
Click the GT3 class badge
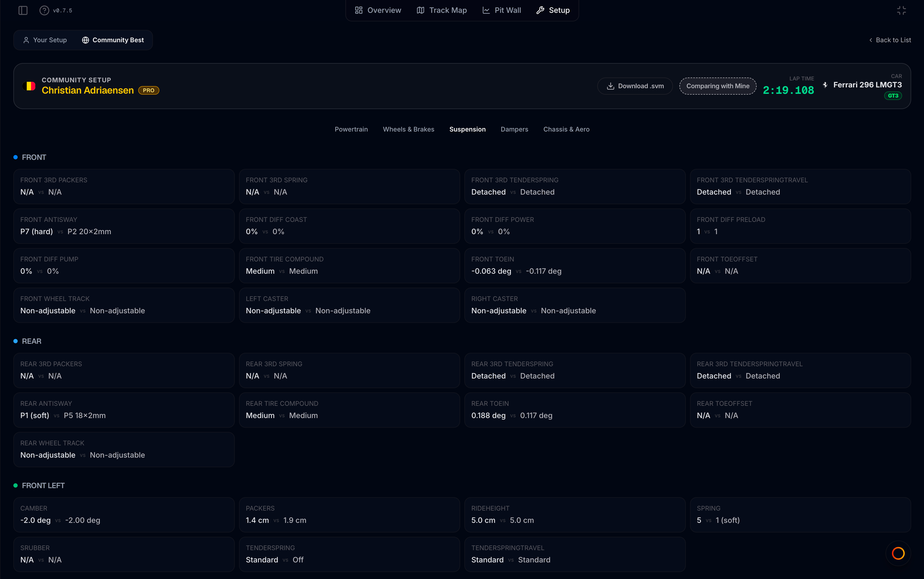tap(893, 96)
